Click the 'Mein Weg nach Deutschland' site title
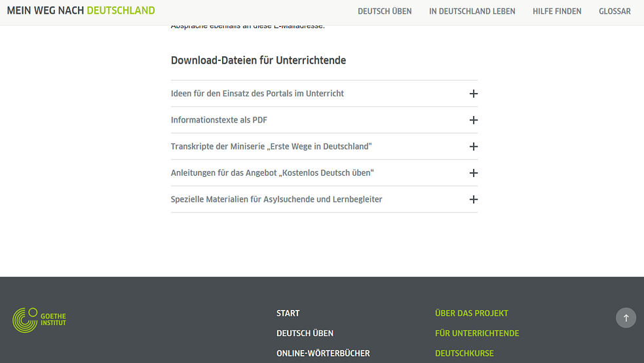Screen dimensions: 644x363 (81, 11)
